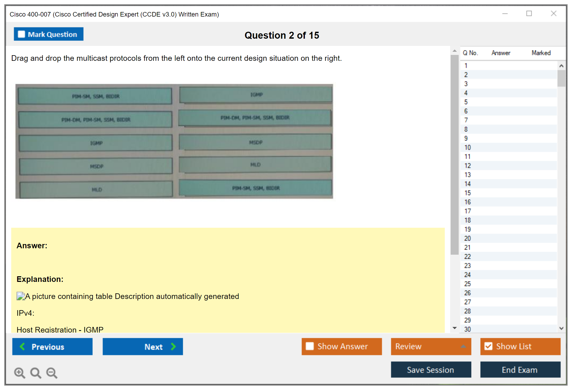
Task: Click content pane scroll down arrow
Action: pos(454,328)
